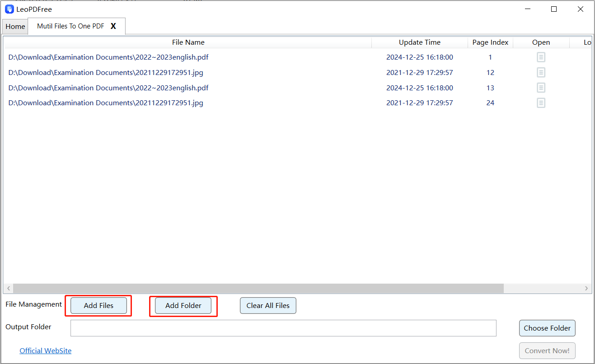Open icon in row with Page Index 12
595x364 pixels.
click(x=541, y=73)
